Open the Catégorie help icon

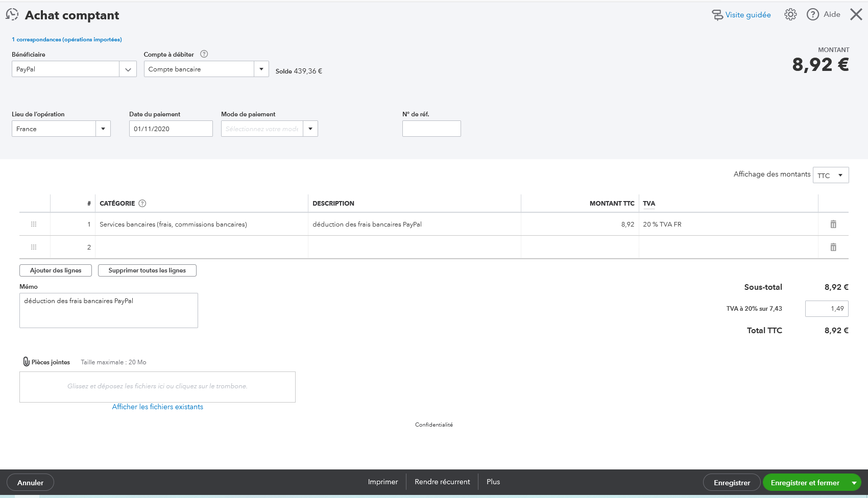(x=141, y=203)
